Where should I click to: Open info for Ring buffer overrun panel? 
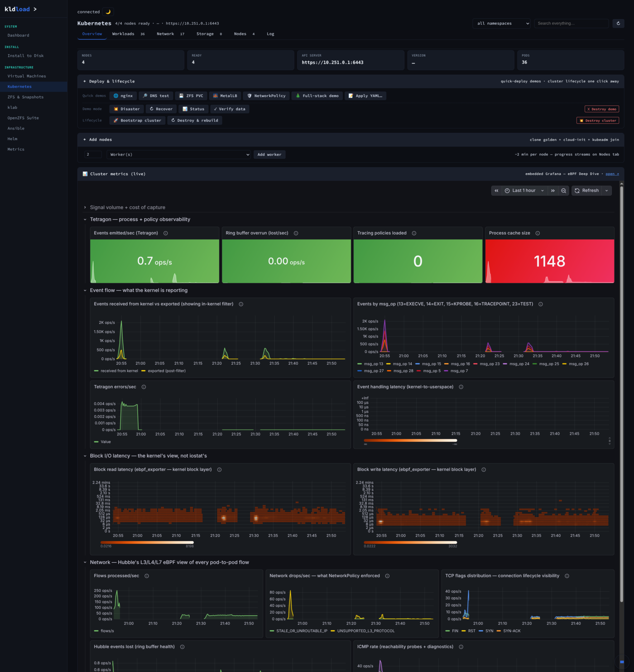click(x=296, y=233)
